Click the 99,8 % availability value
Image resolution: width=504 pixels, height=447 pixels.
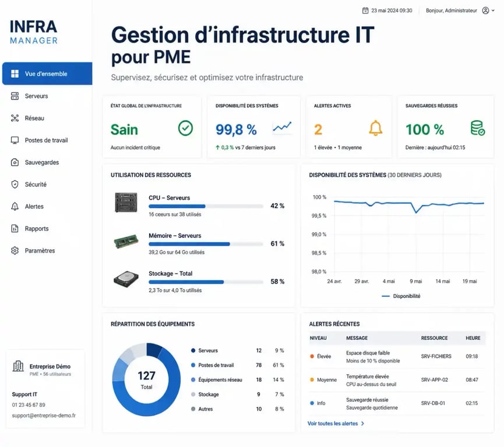(x=236, y=130)
